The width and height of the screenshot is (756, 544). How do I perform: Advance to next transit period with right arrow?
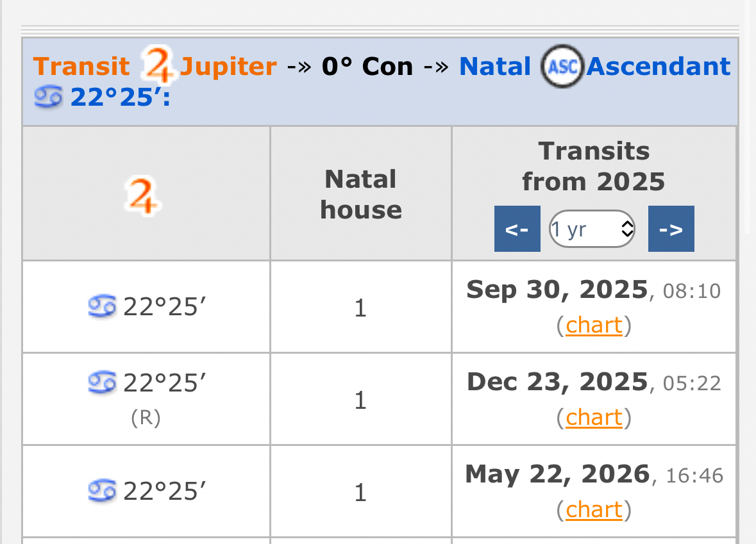point(671,229)
